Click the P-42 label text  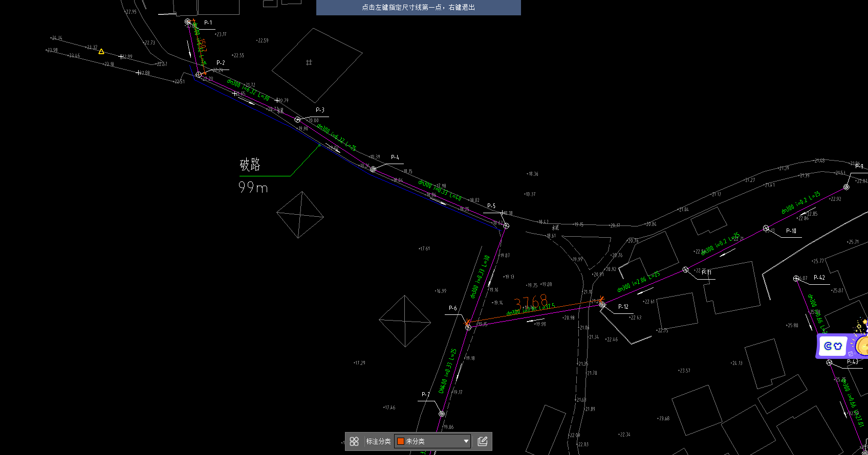click(x=819, y=278)
